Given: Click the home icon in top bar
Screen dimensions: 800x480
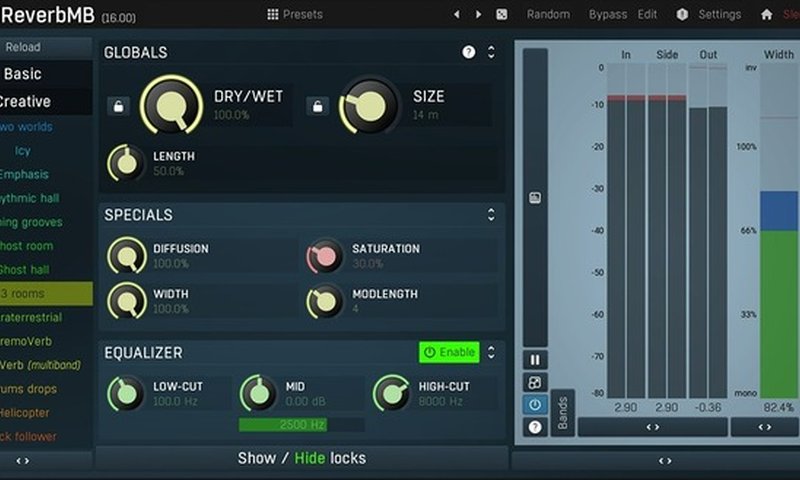Looking at the screenshot, I should [x=766, y=14].
